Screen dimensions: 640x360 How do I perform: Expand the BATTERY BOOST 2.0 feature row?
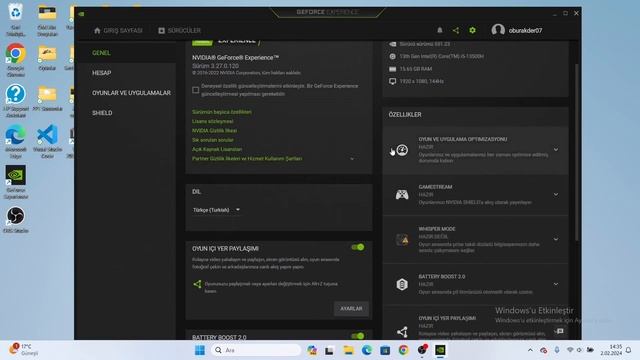[556, 284]
